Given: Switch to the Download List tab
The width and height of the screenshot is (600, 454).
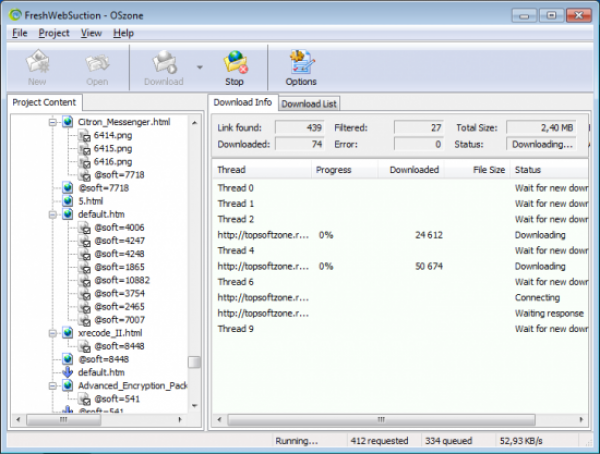Looking at the screenshot, I should 309,103.
